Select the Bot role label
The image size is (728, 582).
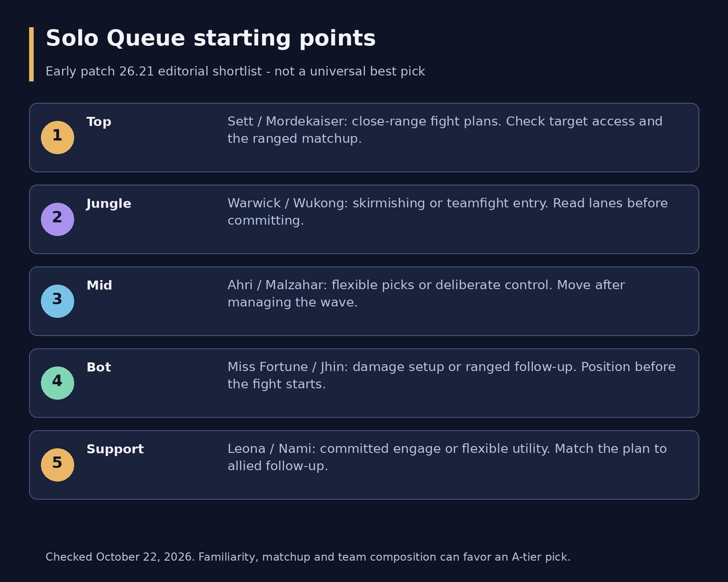point(99,367)
